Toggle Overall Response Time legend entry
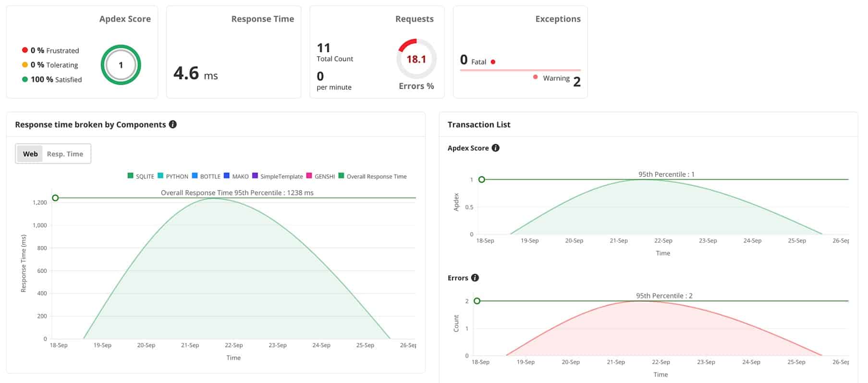The height and width of the screenshot is (383, 868). pyautogui.click(x=373, y=176)
